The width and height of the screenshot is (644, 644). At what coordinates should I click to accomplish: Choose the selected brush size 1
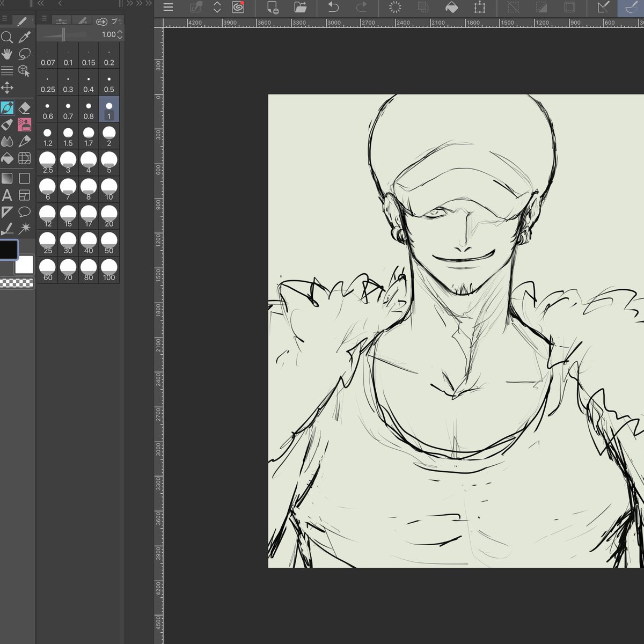109,109
